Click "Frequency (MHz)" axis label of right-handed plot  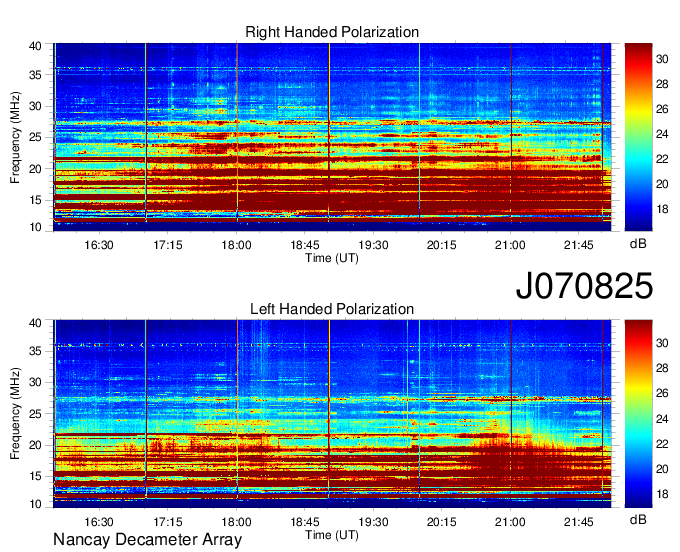point(15,137)
